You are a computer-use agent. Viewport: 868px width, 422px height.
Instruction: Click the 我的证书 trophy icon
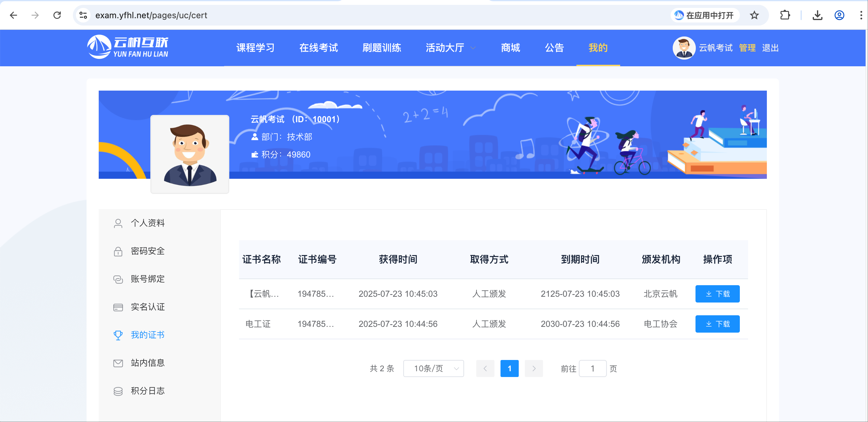tap(118, 335)
